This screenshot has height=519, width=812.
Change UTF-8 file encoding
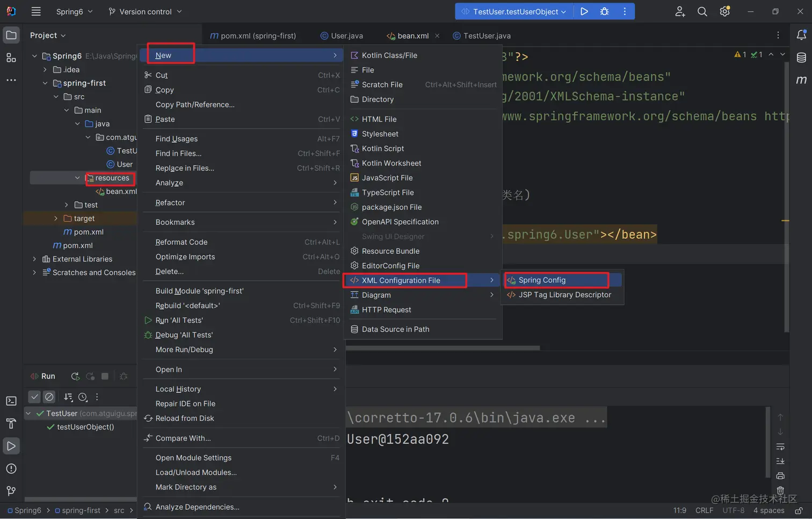click(733, 510)
